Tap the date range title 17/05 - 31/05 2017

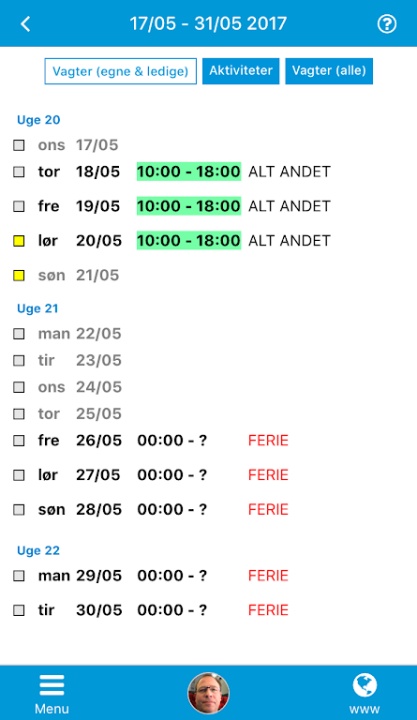point(208,24)
